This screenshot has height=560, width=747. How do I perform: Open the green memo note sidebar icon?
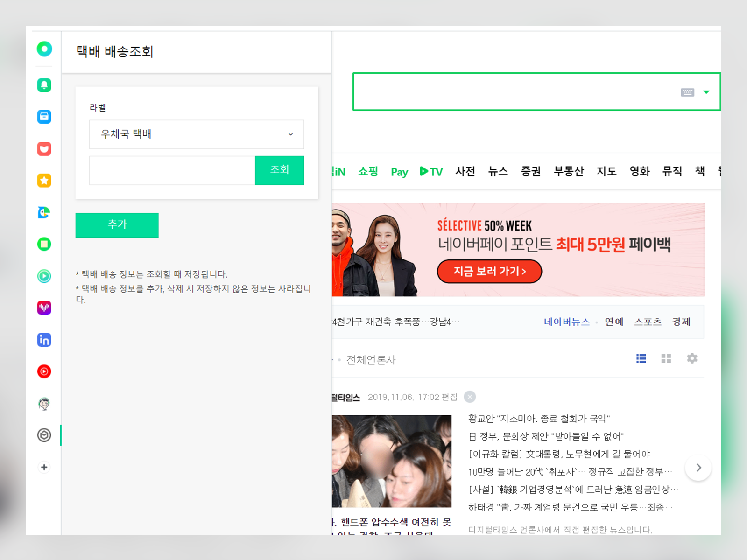[x=44, y=244]
